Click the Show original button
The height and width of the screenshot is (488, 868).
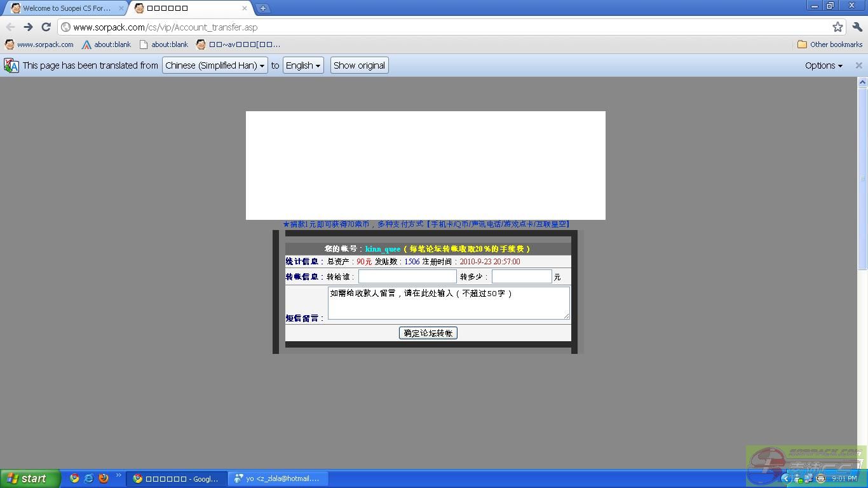coord(359,65)
